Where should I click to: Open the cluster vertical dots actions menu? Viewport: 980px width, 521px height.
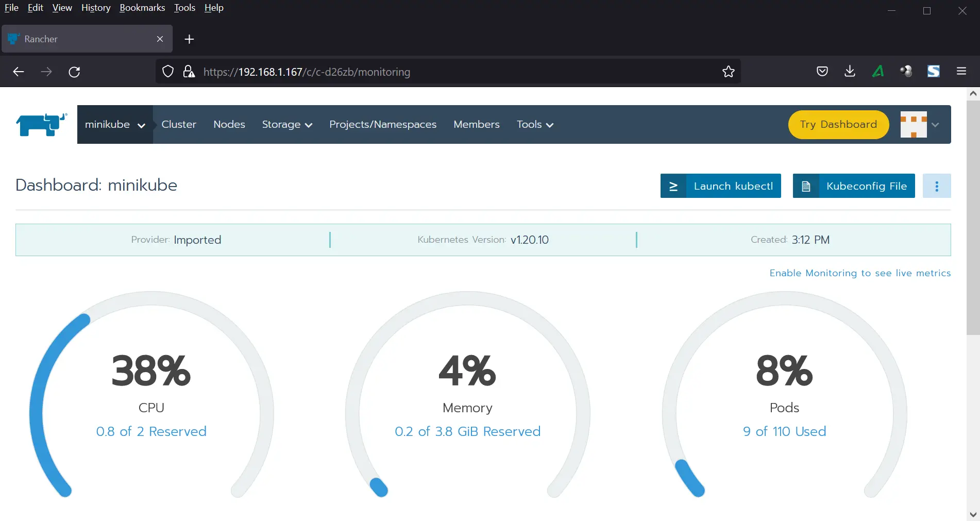937,186
